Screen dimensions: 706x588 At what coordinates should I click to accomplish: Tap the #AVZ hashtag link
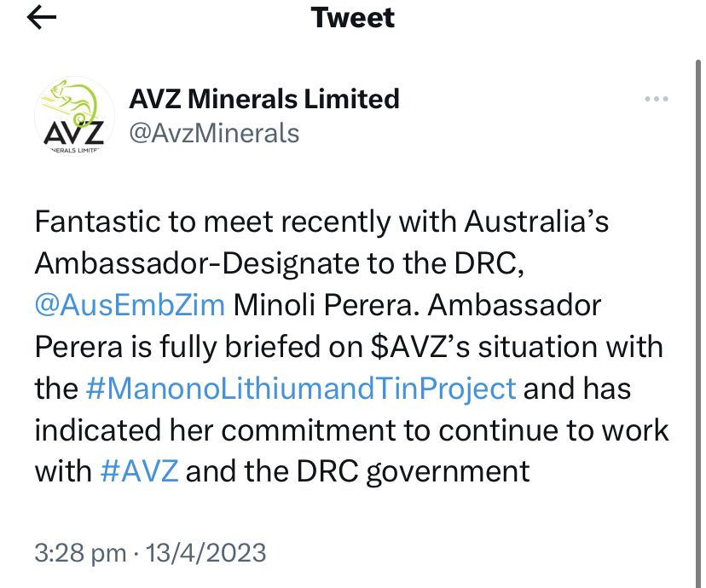139,470
